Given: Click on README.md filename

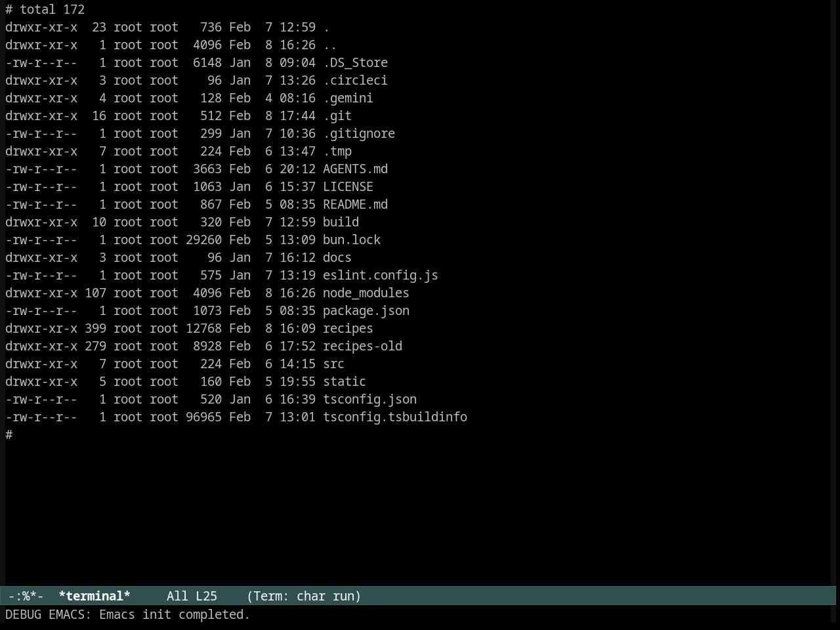Looking at the screenshot, I should click(x=355, y=204).
